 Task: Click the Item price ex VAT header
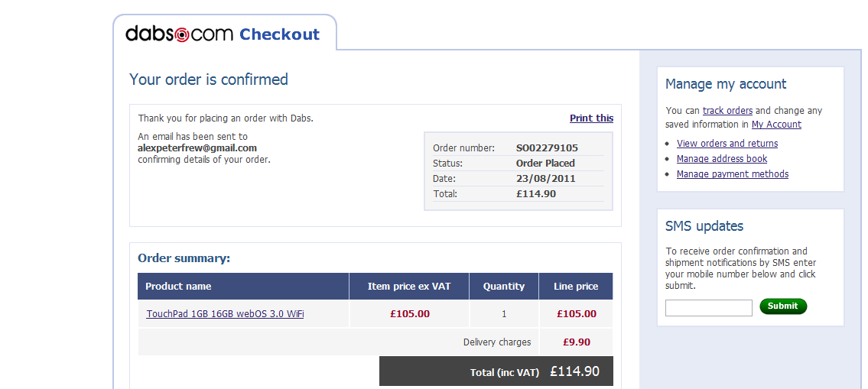click(x=409, y=287)
